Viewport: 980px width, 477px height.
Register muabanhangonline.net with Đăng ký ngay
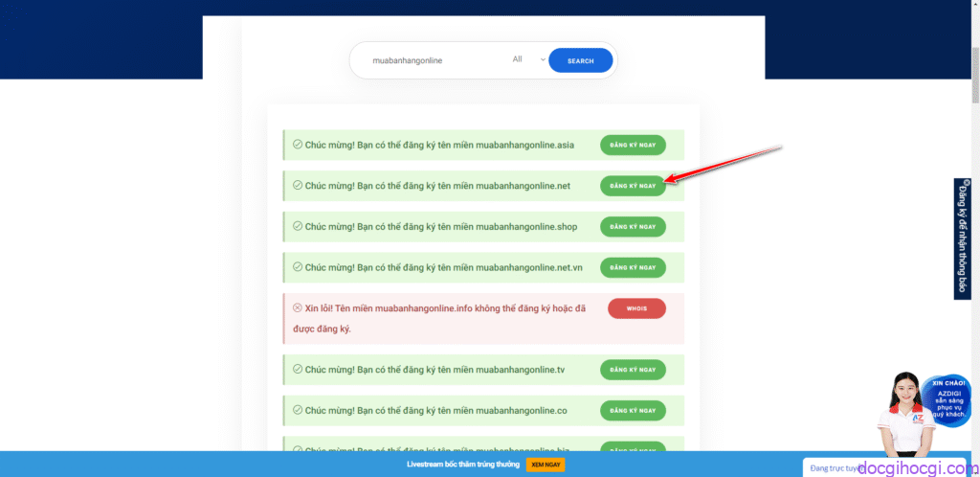click(634, 186)
